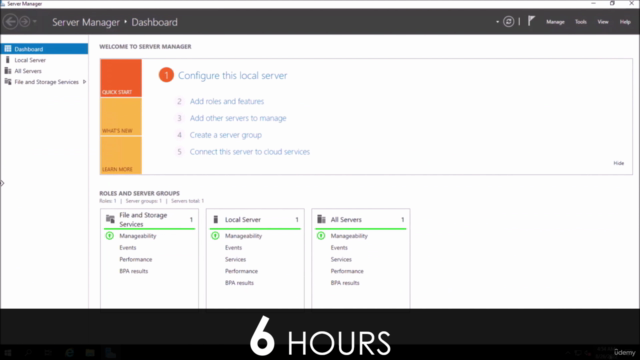
Task: Open the View menu
Action: coord(603,22)
